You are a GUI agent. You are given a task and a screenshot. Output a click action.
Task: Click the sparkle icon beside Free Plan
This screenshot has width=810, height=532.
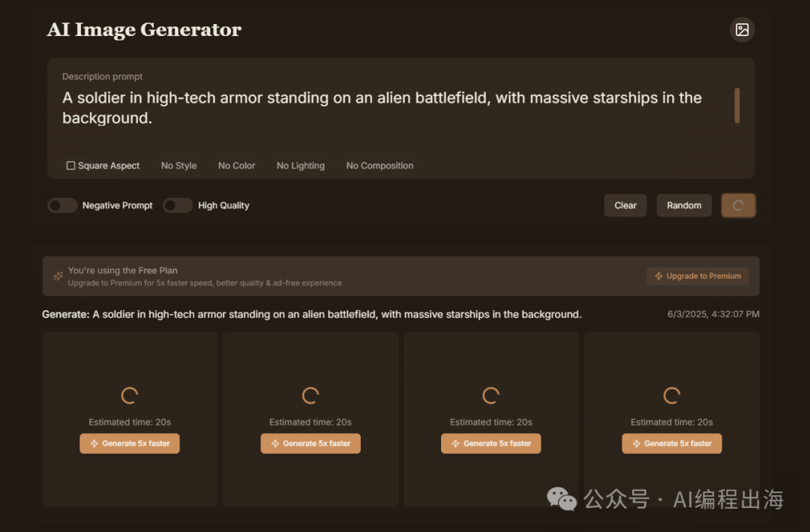tap(58, 276)
